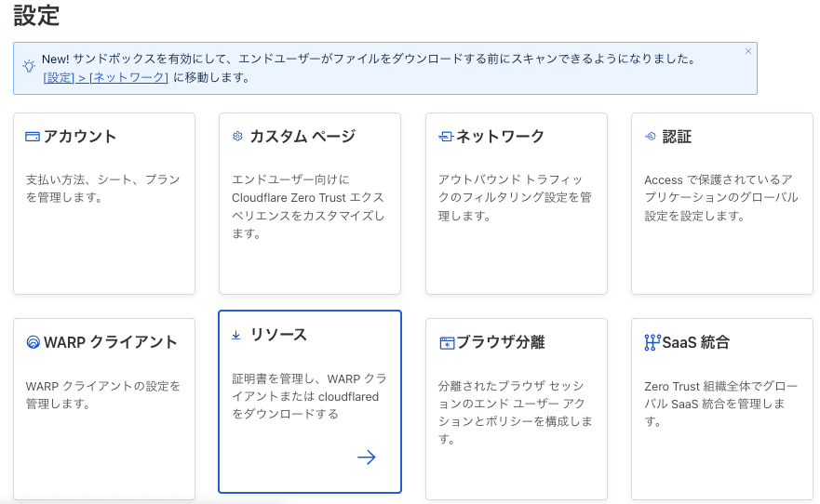Click the SaaS 統合 icon
820x504 pixels.
(652, 342)
